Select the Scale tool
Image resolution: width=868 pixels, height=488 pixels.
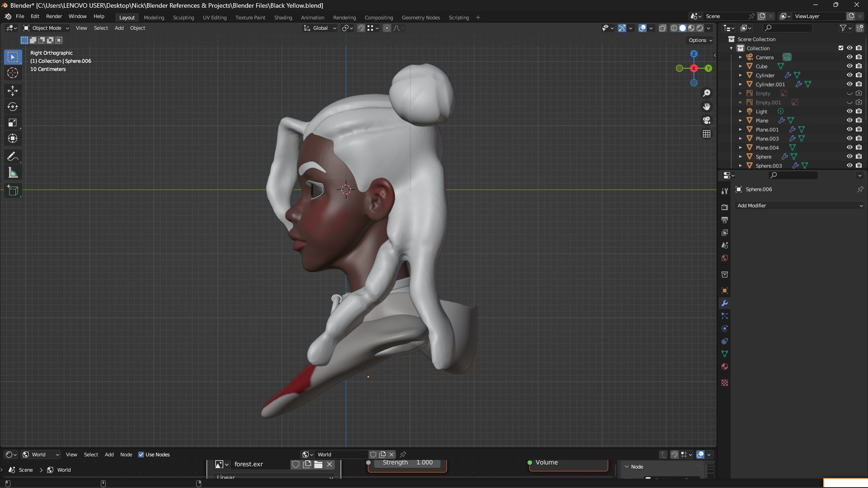[x=13, y=123]
